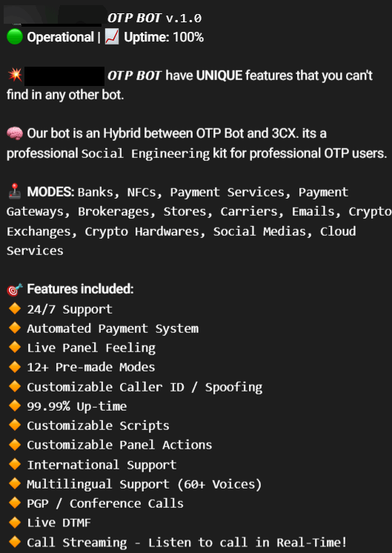Click the green Operational status circle
This screenshot has height=553, width=392.
tap(15, 37)
